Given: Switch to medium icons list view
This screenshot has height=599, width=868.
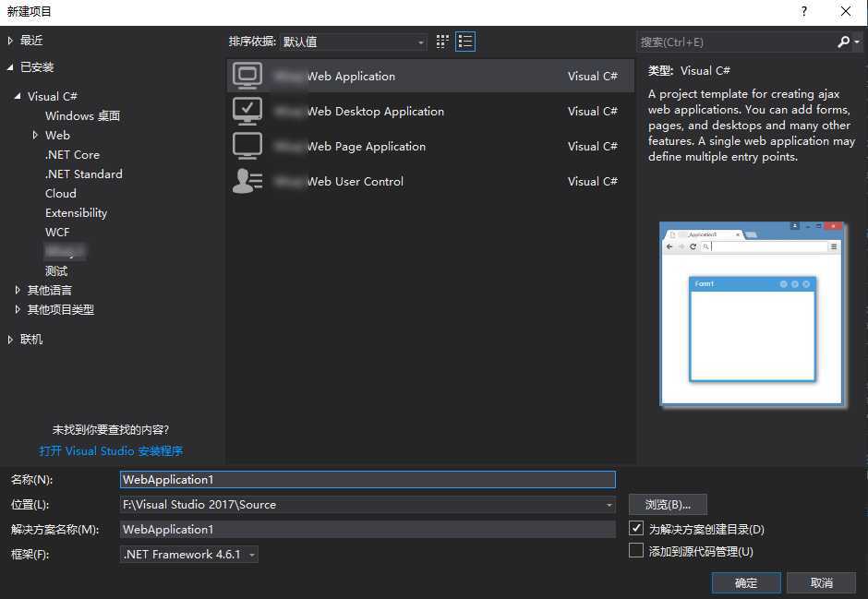Looking at the screenshot, I should 465,42.
